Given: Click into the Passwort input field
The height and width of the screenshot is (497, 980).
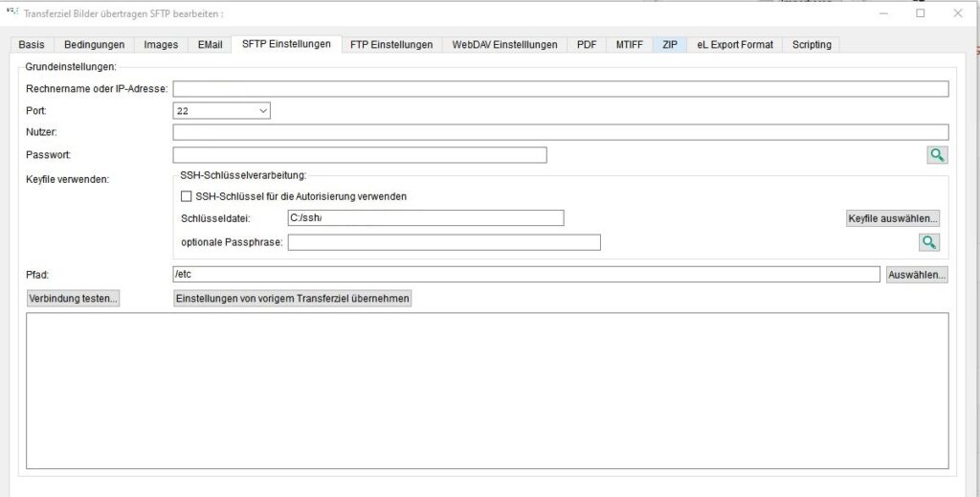Looking at the screenshot, I should 360,155.
